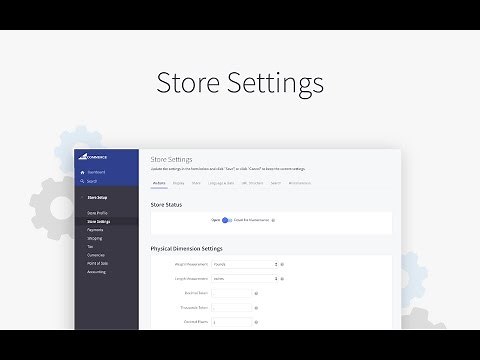Click the Physical Dimension Settings heading

[x=186, y=249]
